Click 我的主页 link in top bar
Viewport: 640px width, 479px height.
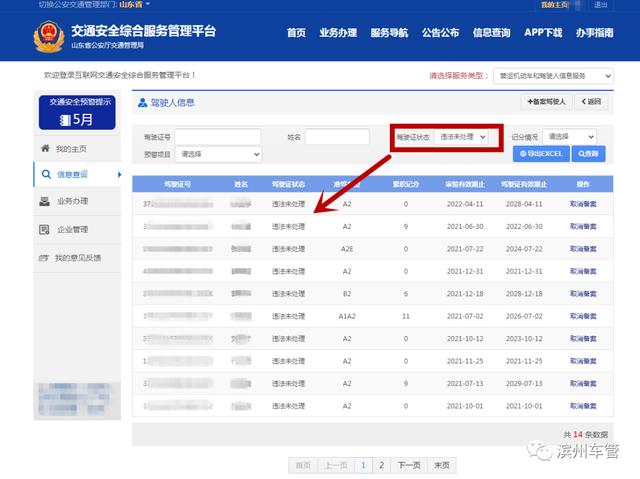[555, 5]
